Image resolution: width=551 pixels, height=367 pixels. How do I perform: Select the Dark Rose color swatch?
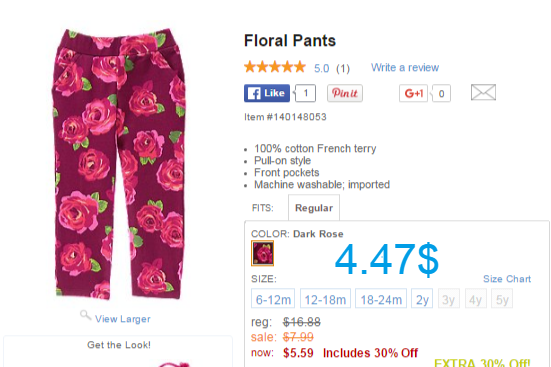[x=262, y=253]
